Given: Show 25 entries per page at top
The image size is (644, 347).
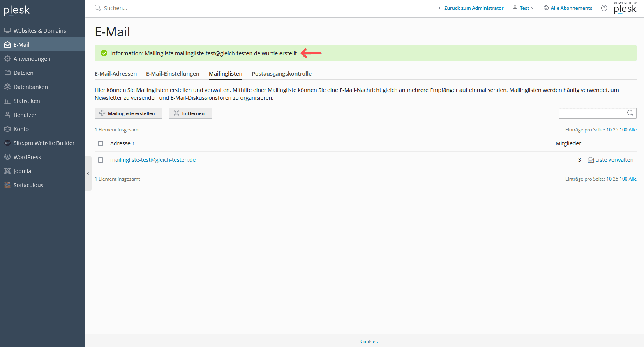Looking at the screenshot, I should click(x=615, y=130).
